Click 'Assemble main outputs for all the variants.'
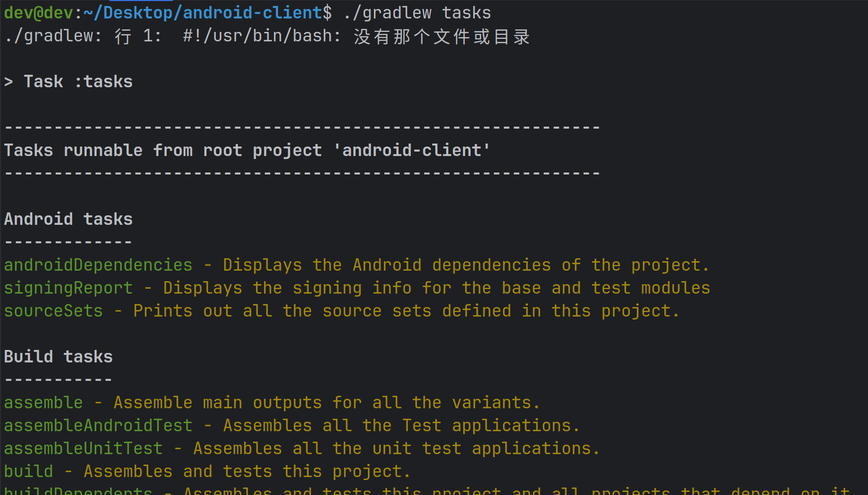868x495 pixels. tap(327, 403)
